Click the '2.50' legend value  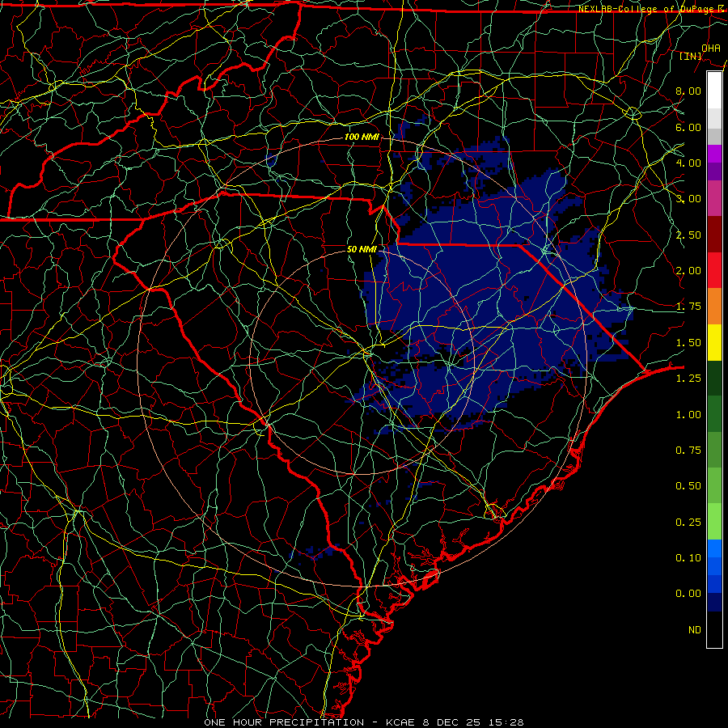688,235
